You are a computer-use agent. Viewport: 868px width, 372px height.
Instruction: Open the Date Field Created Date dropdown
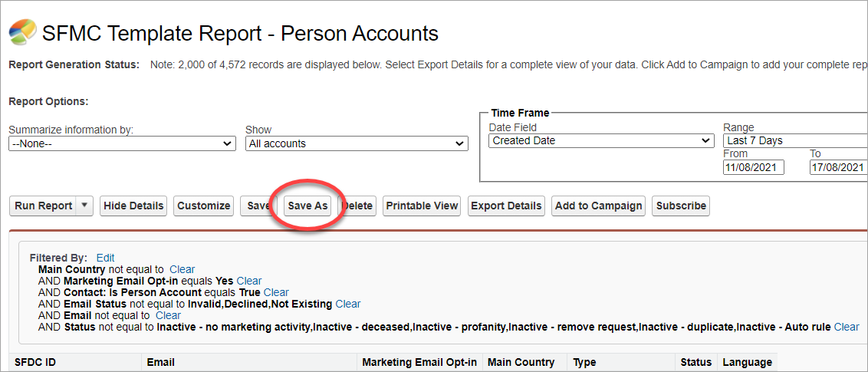tap(601, 140)
